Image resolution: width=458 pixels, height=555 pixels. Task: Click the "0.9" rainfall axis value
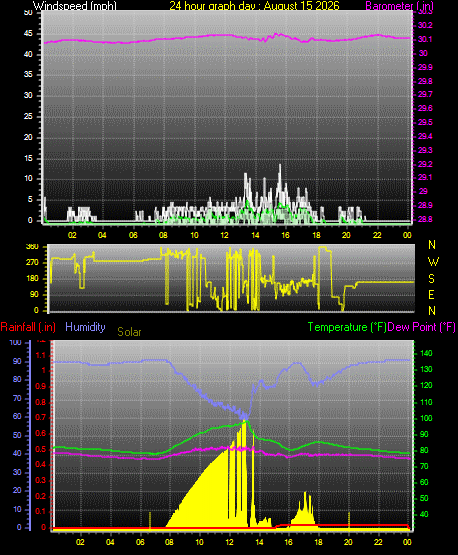click(x=41, y=386)
